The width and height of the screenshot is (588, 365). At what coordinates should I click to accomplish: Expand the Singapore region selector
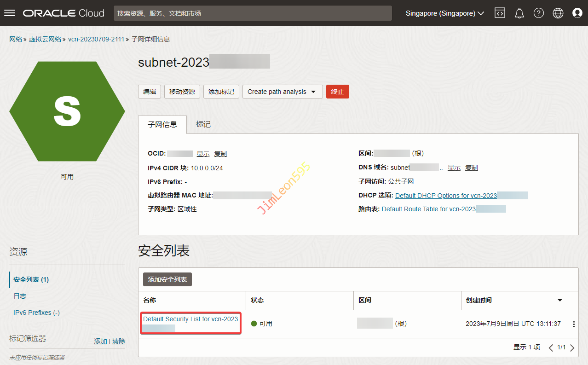[444, 13]
